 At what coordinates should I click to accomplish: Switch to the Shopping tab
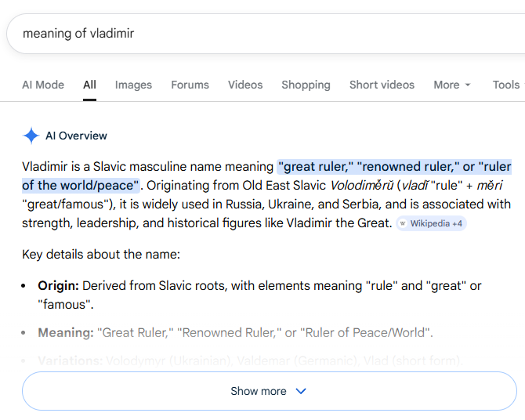coord(306,85)
